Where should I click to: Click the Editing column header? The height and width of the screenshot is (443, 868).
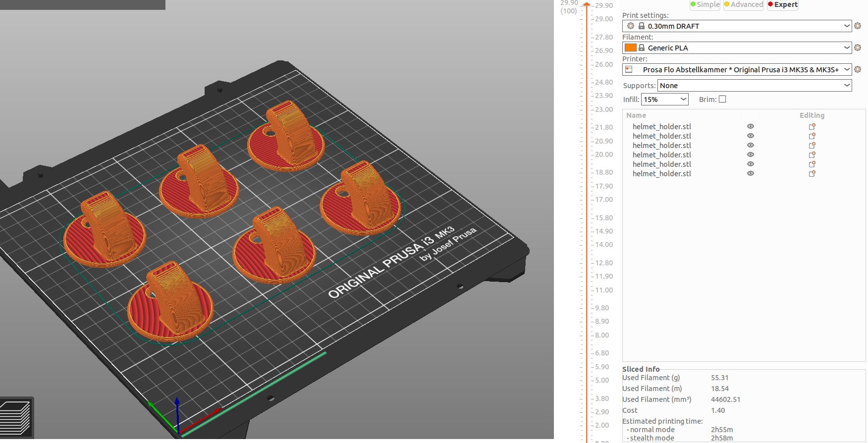click(812, 115)
